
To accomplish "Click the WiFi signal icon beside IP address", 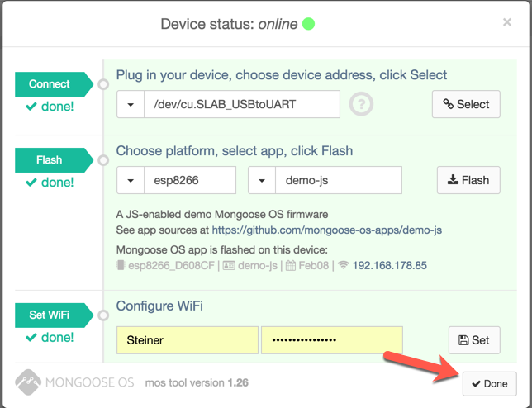I will pyautogui.click(x=344, y=265).
